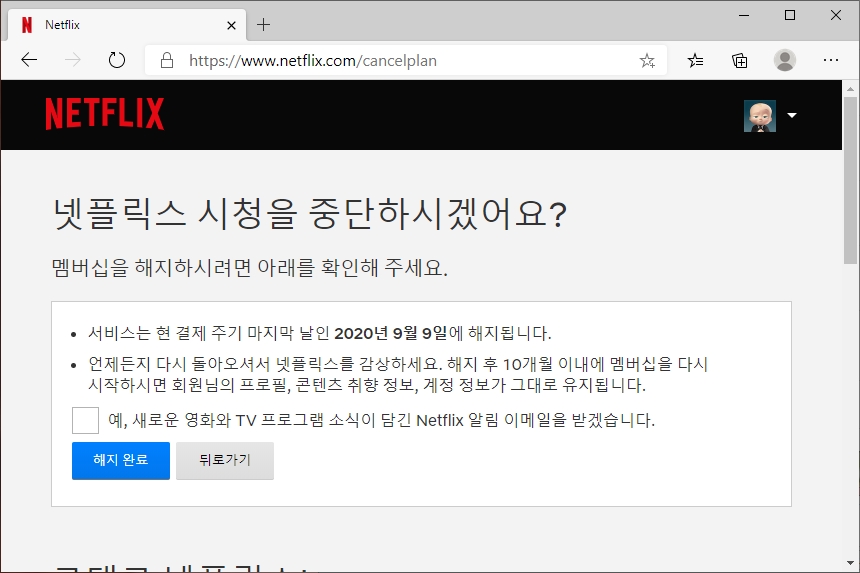
Task: Open the Favorites list icon
Action: tap(695, 60)
